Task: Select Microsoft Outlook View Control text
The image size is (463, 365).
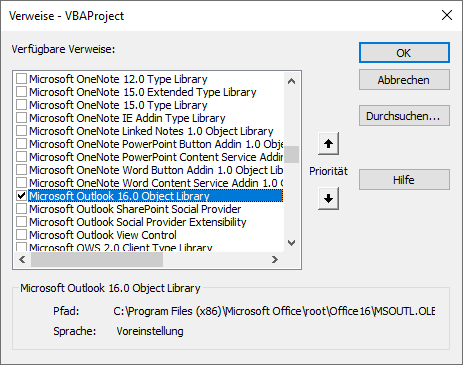Action: [103, 235]
